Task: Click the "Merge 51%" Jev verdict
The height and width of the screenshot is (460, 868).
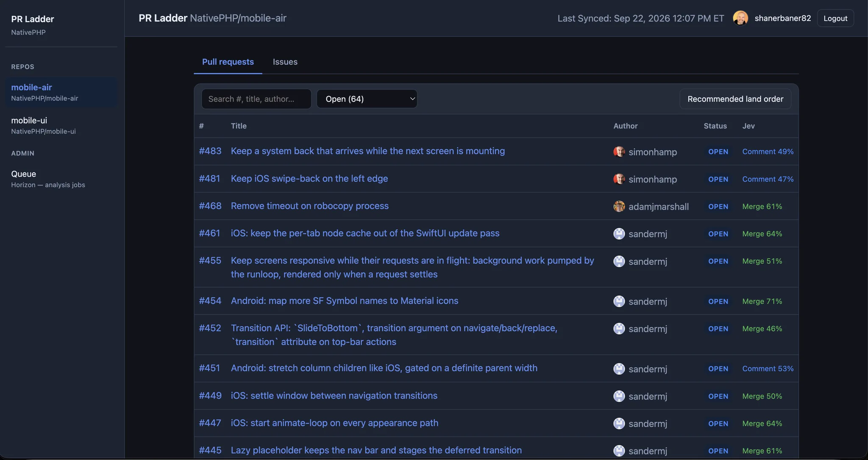Action: coord(762,261)
